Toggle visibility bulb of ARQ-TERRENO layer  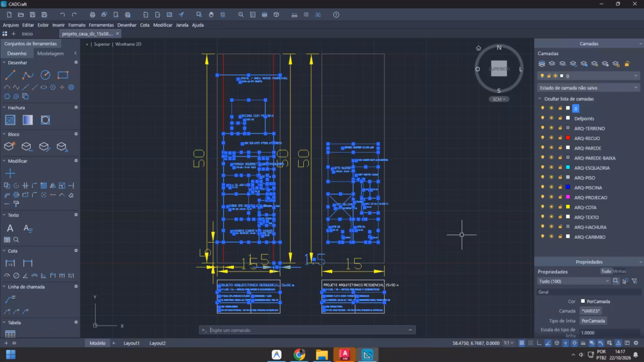point(543,128)
